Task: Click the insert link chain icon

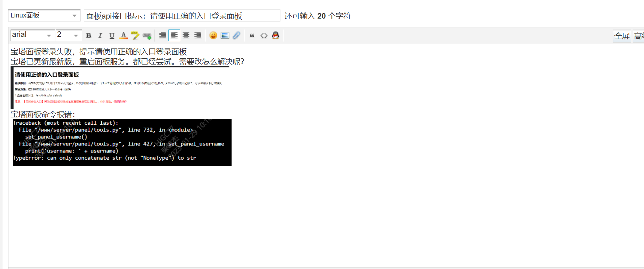Action: pyautogui.click(x=147, y=35)
